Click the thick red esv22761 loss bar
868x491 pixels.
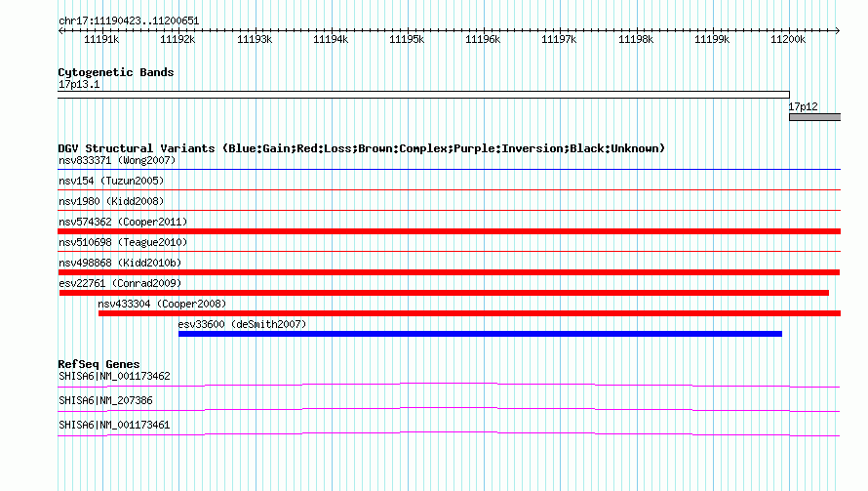(x=444, y=293)
